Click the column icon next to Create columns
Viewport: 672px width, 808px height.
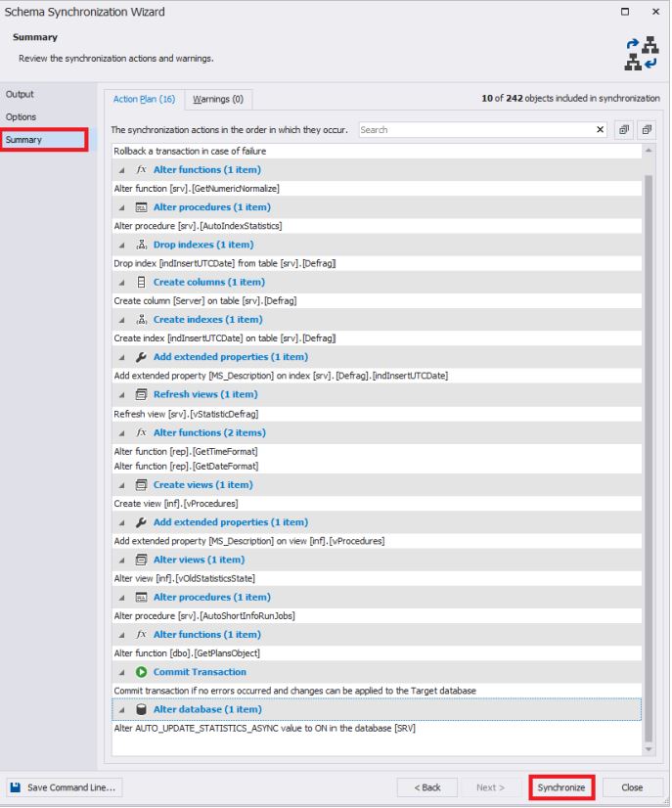(x=141, y=282)
